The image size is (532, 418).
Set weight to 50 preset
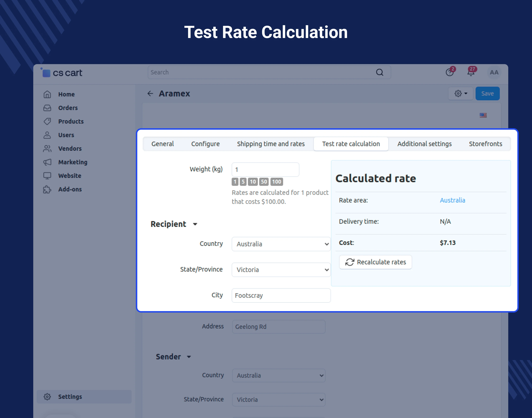(264, 182)
